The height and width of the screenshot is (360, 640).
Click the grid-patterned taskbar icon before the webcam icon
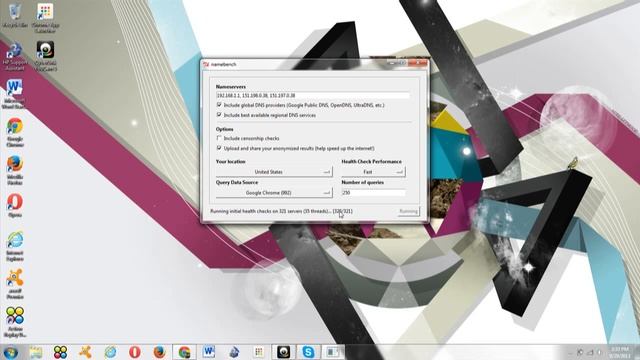click(259, 352)
